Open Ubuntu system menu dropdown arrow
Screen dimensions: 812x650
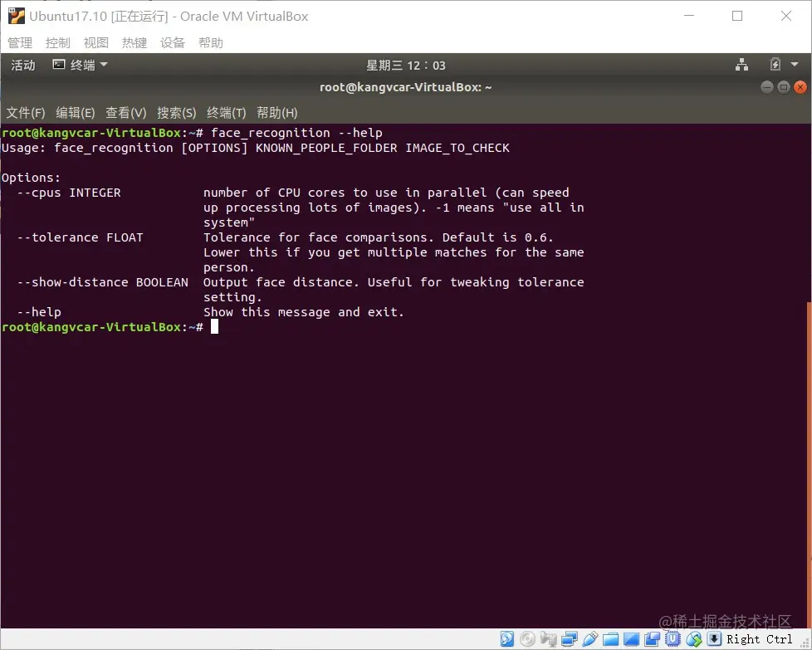pos(795,65)
